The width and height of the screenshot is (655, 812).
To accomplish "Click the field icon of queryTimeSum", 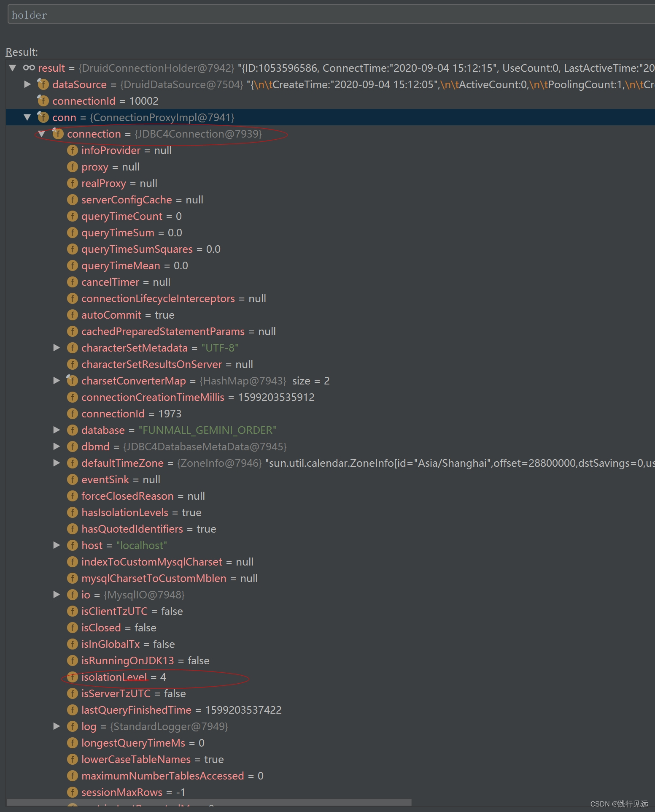I will pos(73,233).
